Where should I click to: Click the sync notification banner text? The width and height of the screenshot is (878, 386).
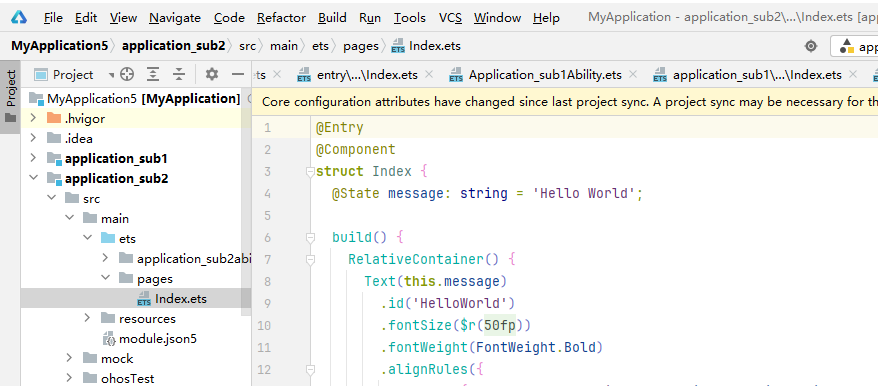tap(569, 102)
